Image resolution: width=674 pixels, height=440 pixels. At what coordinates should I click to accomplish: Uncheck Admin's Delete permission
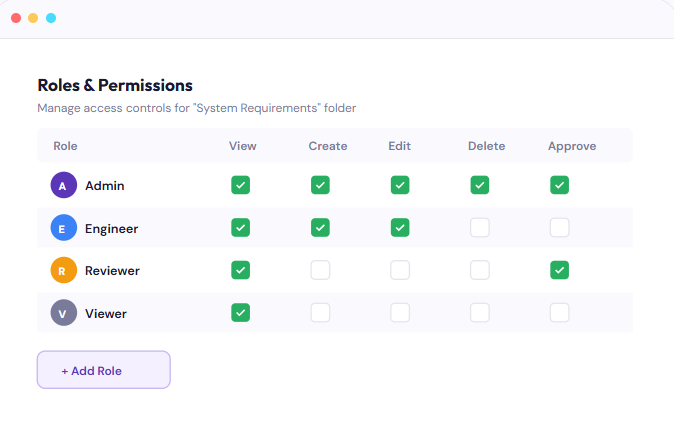point(480,185)
